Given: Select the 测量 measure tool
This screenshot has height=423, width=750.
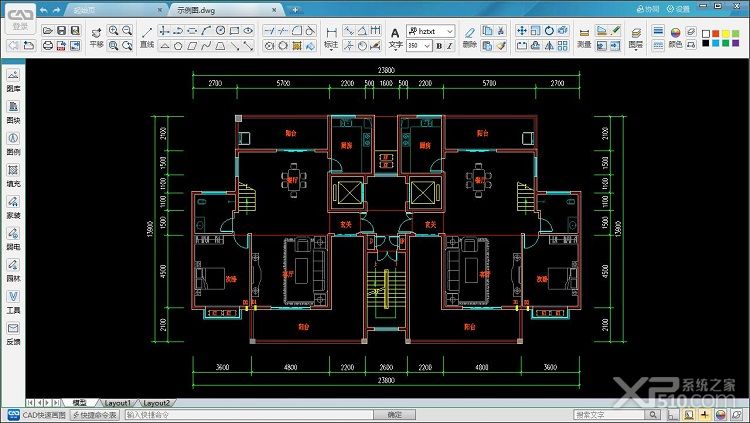Looking at the screenshot, I should tap(584, 38).
